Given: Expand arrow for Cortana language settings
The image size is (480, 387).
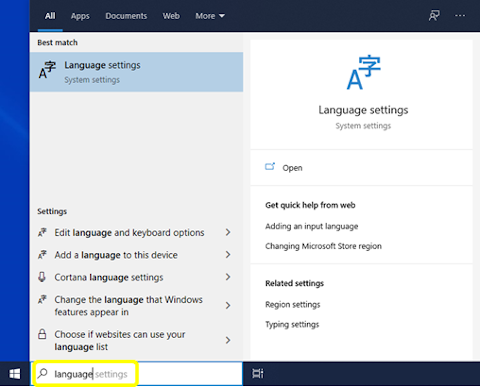Looking at the screenshot, I should (x=228, y=277).
